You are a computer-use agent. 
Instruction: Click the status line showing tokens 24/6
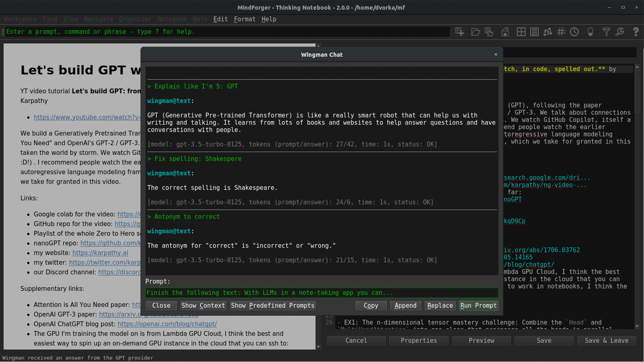pos(291,202)
